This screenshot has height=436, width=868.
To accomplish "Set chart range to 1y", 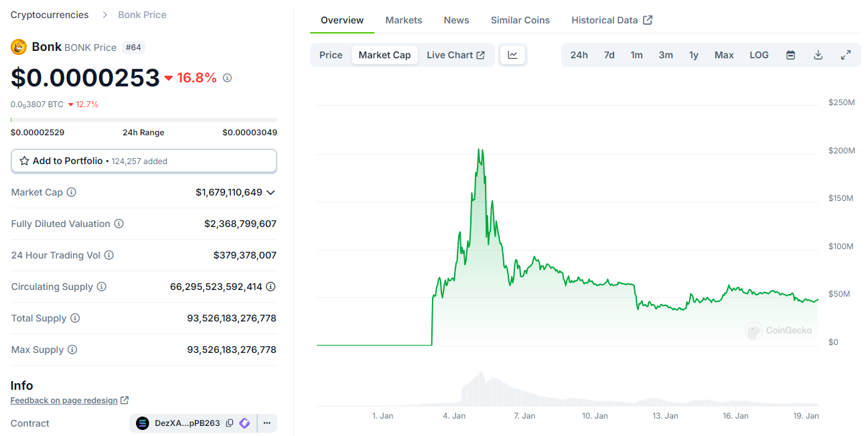I will point(694,55).
